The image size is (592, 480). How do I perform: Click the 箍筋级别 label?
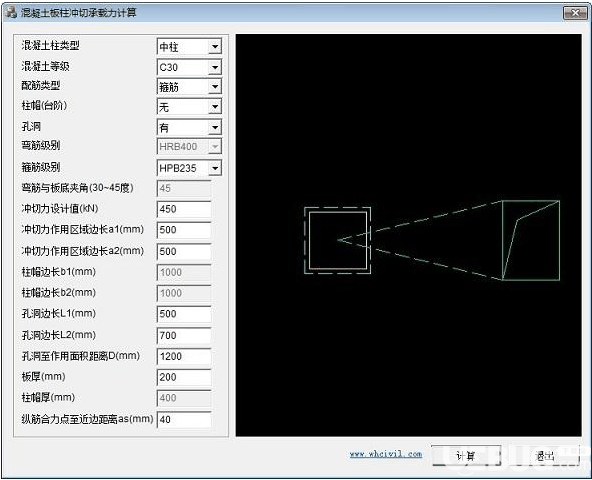[x=40, y=167]
